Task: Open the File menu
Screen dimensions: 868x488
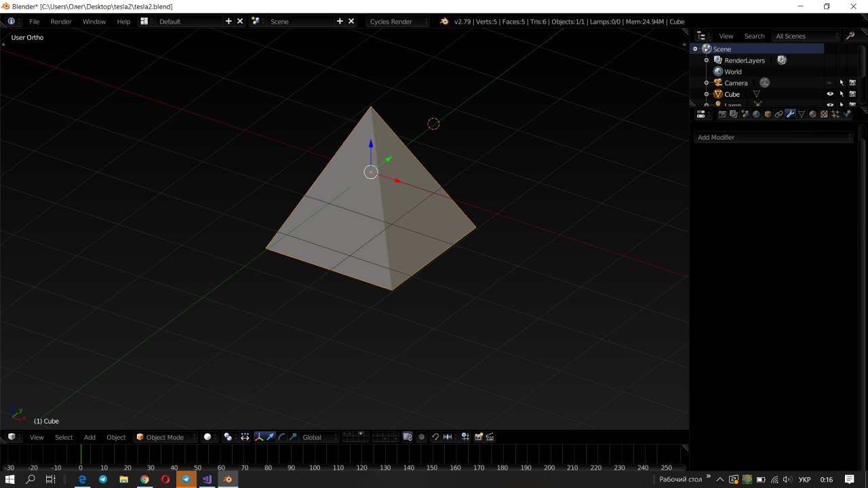Action: [34, 21]
